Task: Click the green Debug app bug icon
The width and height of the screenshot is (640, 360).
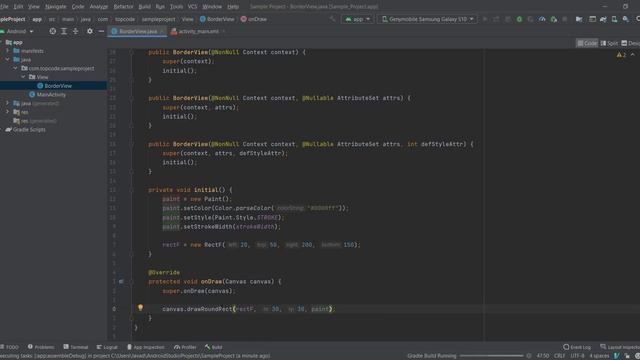Action: (x=519, y=19)
